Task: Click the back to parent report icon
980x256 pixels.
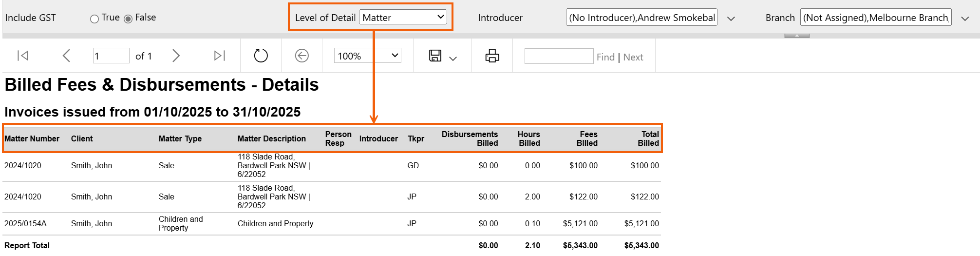Action: pyautogui.click(x=302, y=56)
